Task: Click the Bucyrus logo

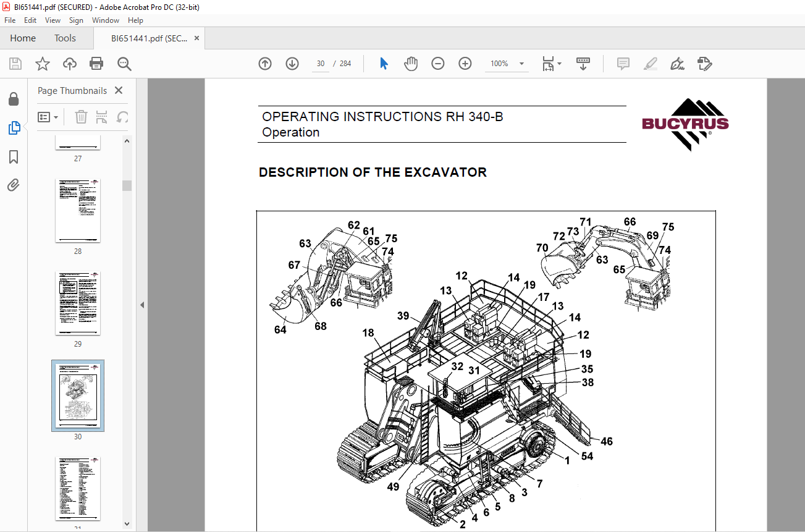Action: click(x=685, y=124)
